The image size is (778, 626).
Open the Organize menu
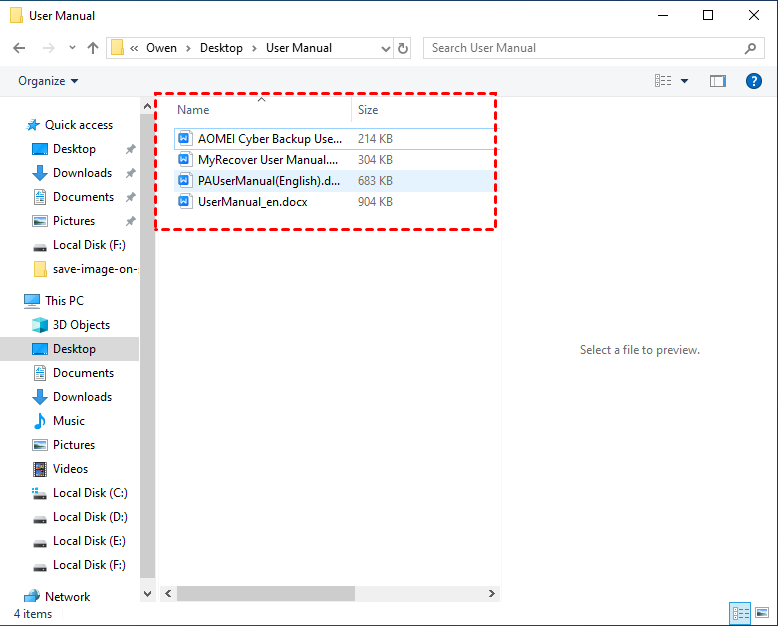tap(48, 81)
